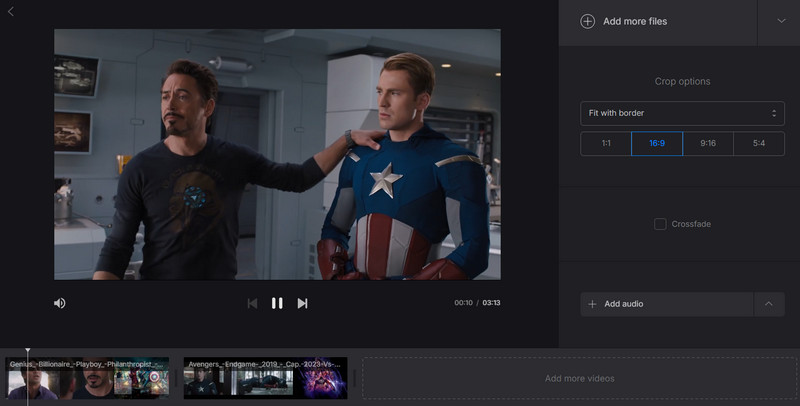The width and height of the screenshot is (800, 406).
Task: Select the Avengers Endgame clip in timeline
Action: coord(265,378)
